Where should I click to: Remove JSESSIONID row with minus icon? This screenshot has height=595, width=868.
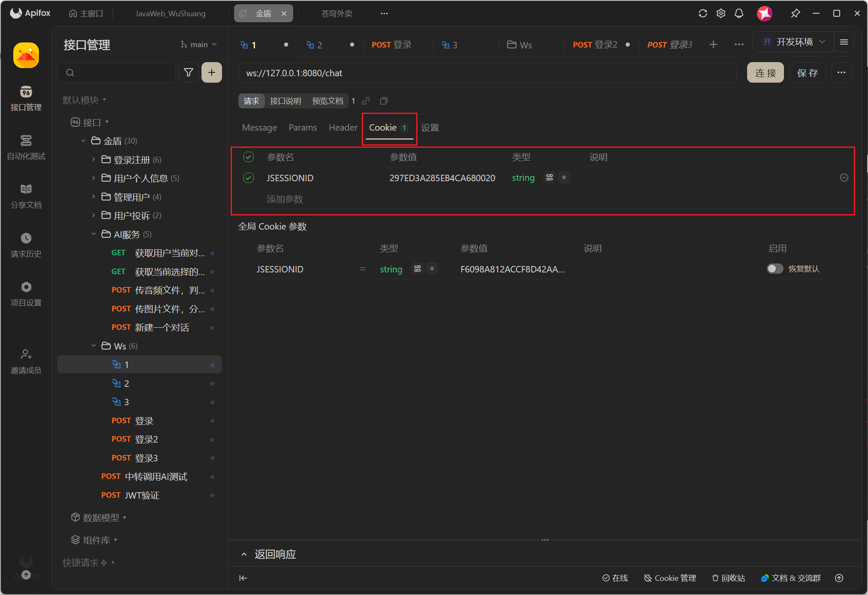pos(844,177)
